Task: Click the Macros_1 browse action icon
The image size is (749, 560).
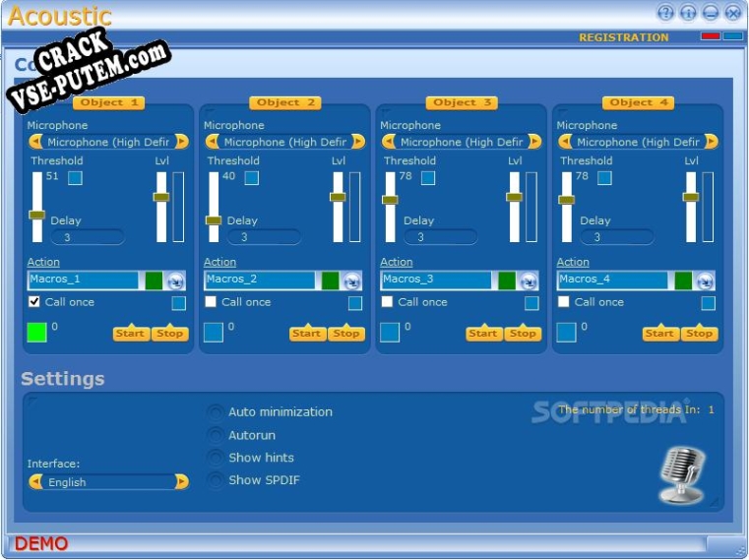Action: pos(175,280)
